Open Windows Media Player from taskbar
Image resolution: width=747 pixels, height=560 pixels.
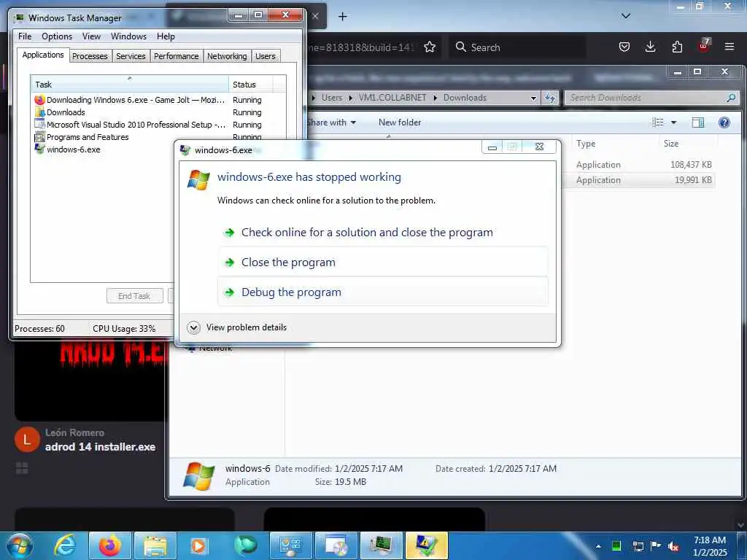tap(198, 545)
